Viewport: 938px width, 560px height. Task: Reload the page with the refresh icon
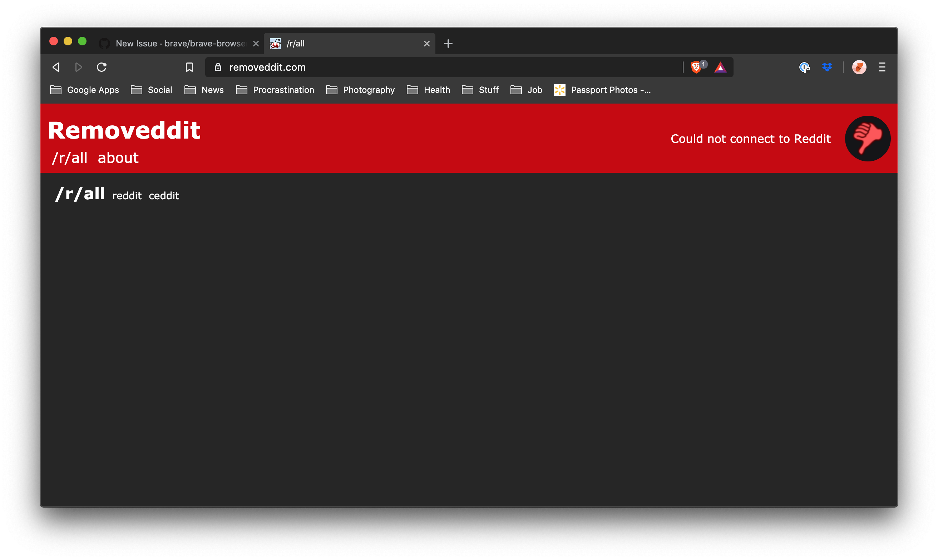(102, 67)
